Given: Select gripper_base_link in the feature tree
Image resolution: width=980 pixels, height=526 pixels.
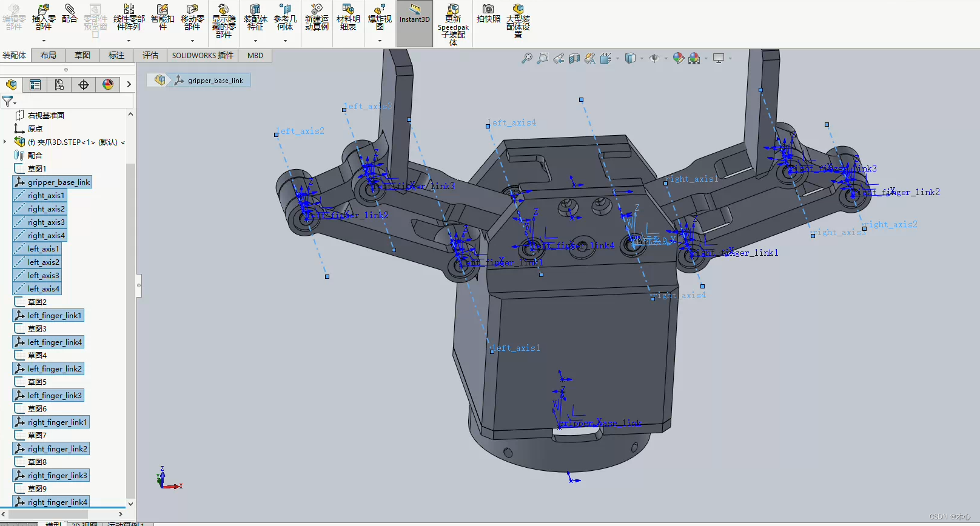Looking at the screenshot, I should pyautogui.click(x=53, y=182).
